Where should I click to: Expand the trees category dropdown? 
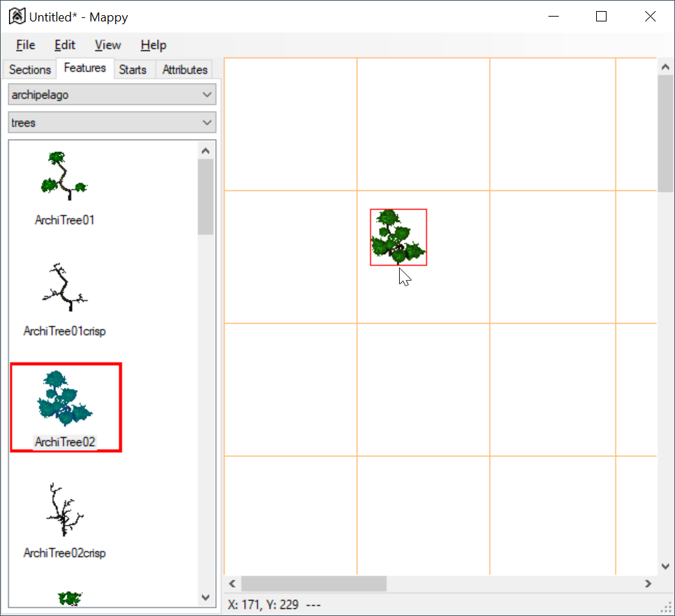click(112, 122)
